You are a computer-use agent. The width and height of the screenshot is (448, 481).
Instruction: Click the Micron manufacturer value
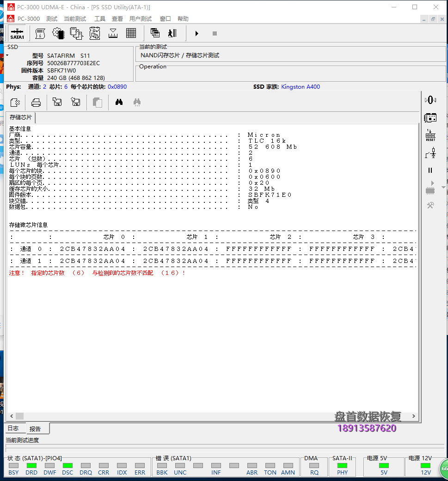(x=264, y=135)
